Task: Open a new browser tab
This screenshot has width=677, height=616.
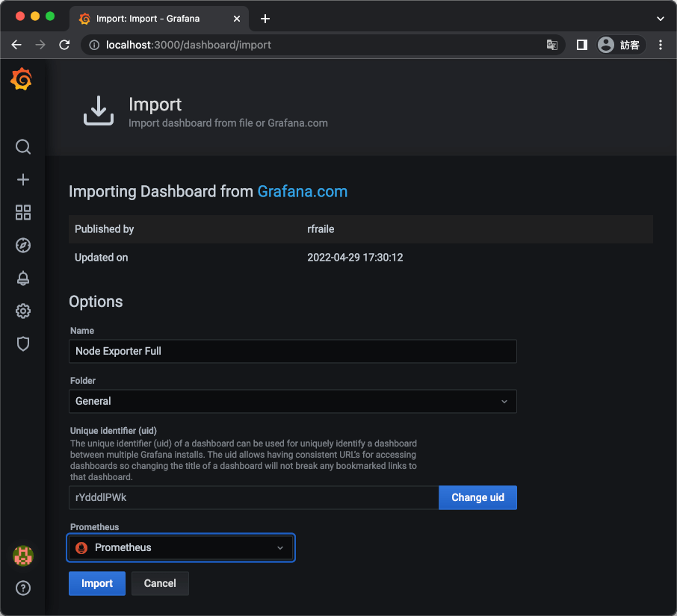Action: point(265,19)
